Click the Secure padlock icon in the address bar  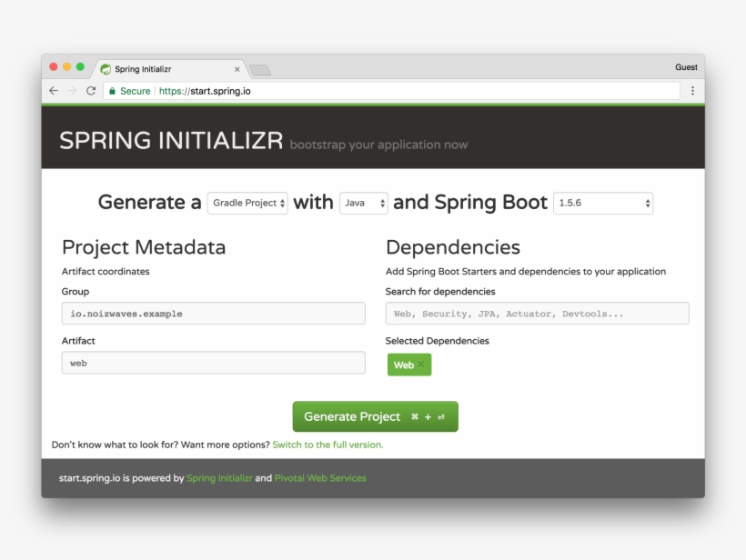click(x=111, y=91)
